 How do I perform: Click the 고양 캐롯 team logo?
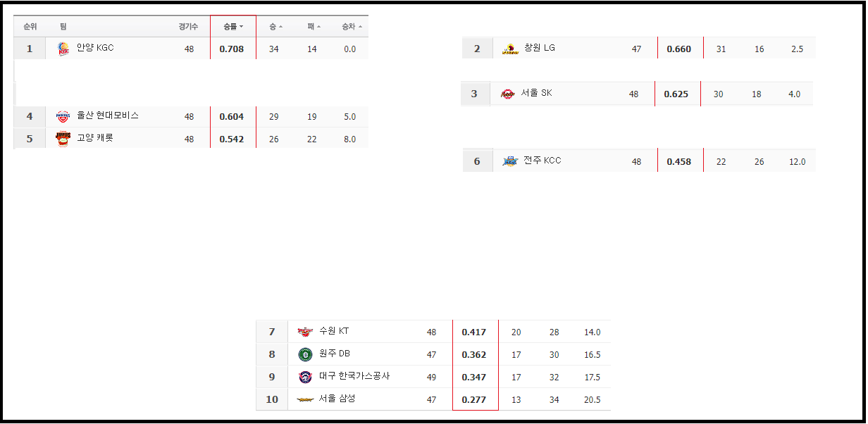coord(63,139)
